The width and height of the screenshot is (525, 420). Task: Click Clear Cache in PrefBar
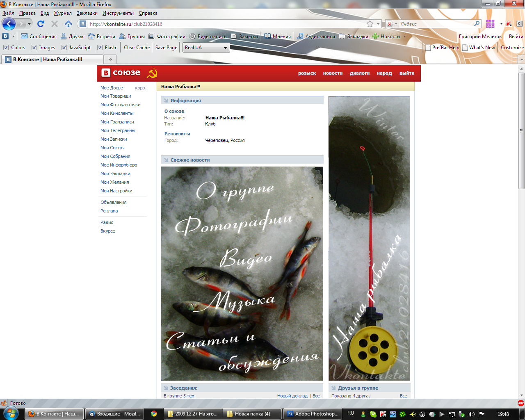click(x=137, y=48)
